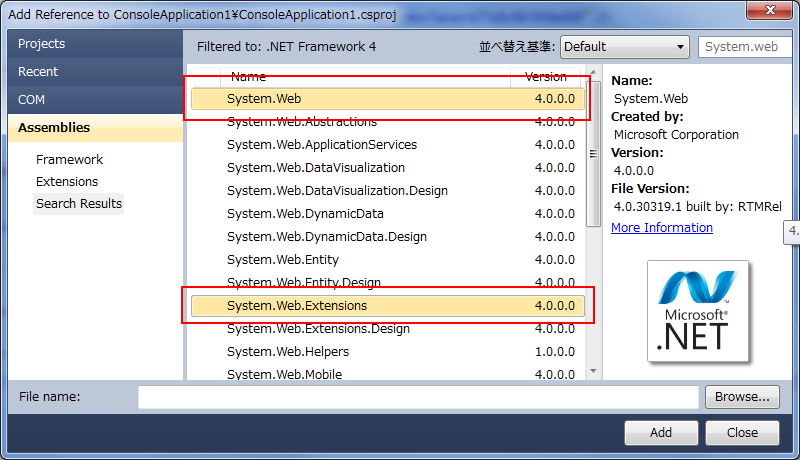This screenshot has width=800, height=460.
Task: Sort list by Name column header
Action: [250, 77]
